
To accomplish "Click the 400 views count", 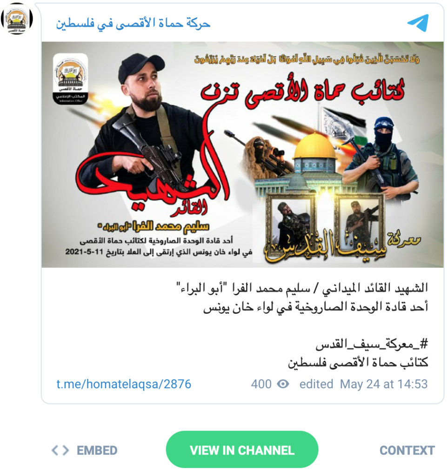I will (x=261, y=384).
